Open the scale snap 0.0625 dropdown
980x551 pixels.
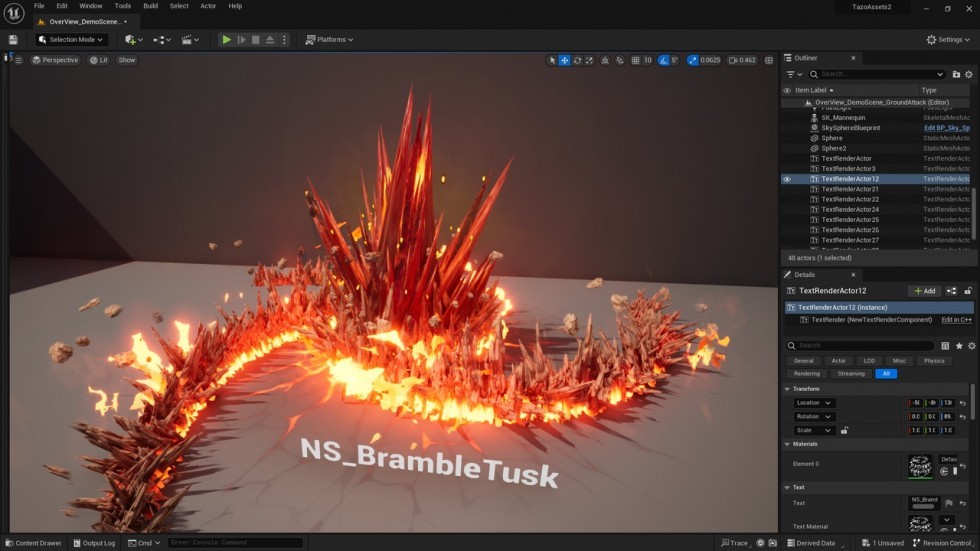(x=710, y=60)
